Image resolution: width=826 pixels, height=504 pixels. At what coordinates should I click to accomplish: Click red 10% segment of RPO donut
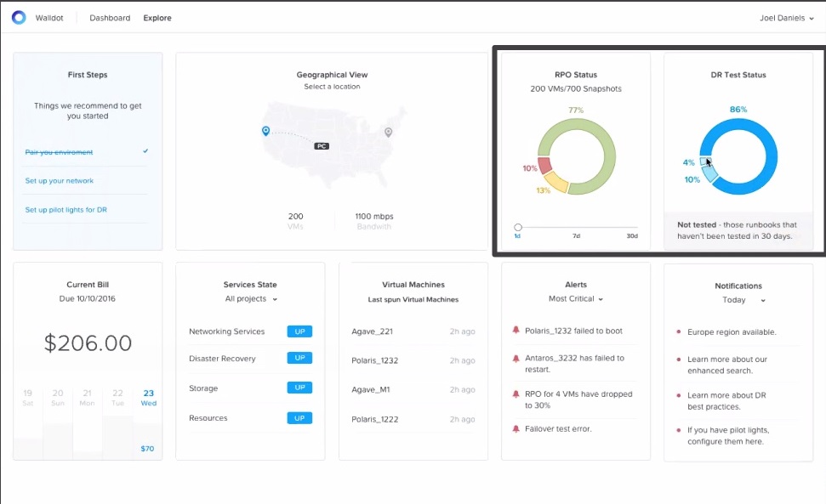pos(544,165)
